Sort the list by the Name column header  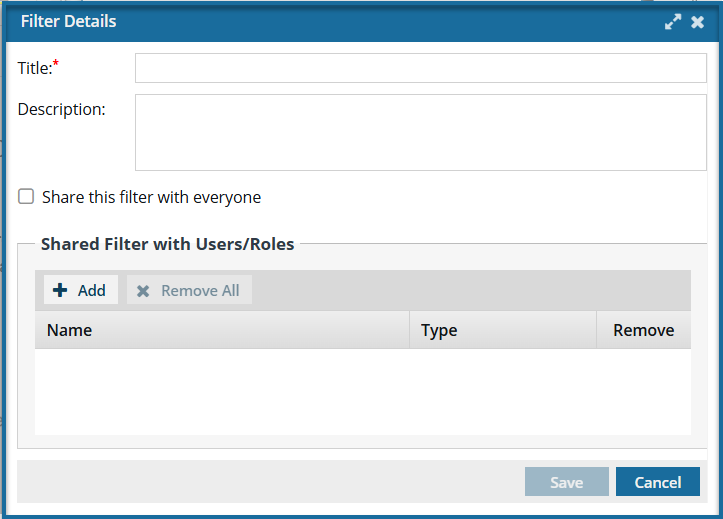pyautogui.click(x=222, y=330)
